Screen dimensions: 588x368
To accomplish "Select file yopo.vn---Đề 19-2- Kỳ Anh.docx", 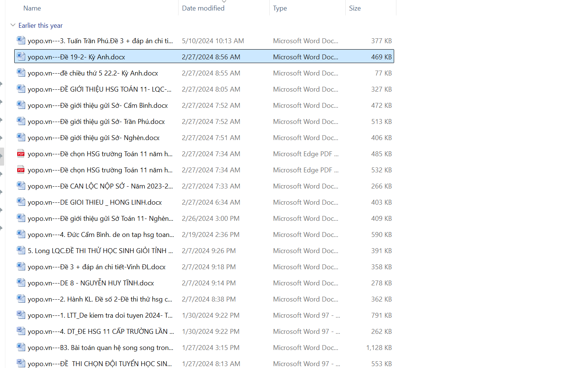I will (x=76, y=57).
